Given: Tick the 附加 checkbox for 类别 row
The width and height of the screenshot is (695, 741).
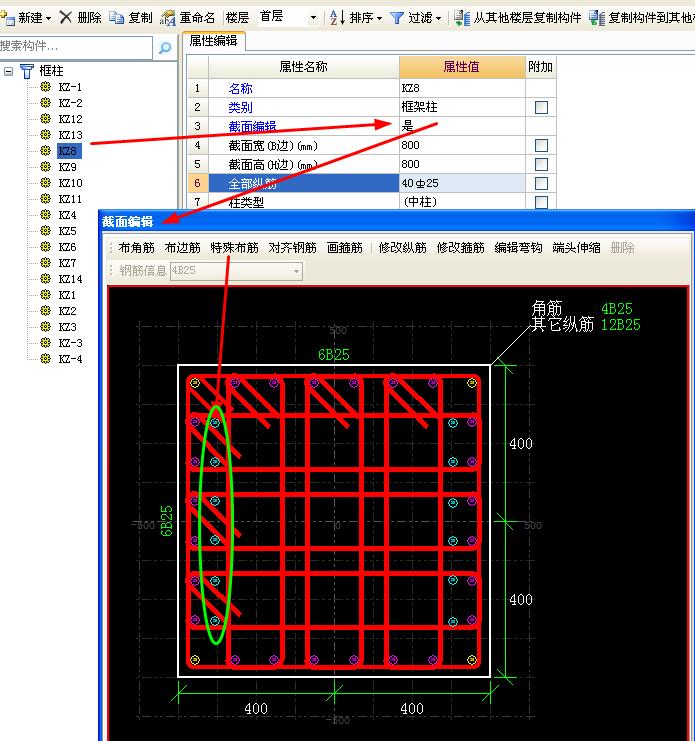Looking at the screenshot, I should tap(541, 107).
